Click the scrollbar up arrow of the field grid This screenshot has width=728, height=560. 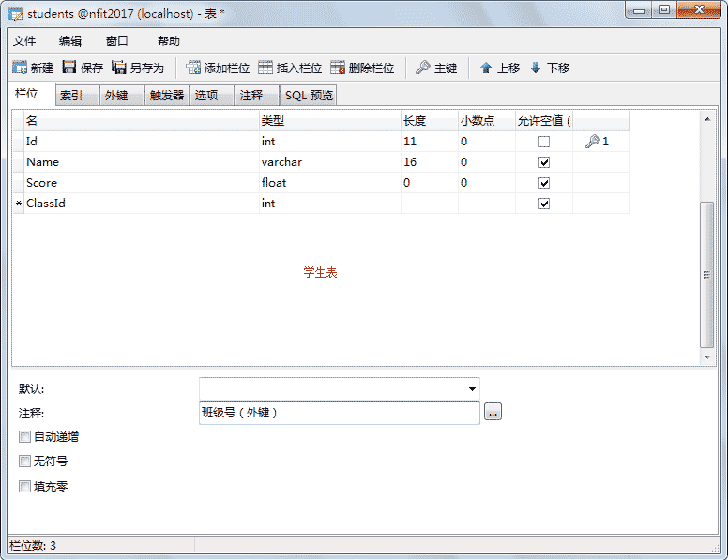707,119
